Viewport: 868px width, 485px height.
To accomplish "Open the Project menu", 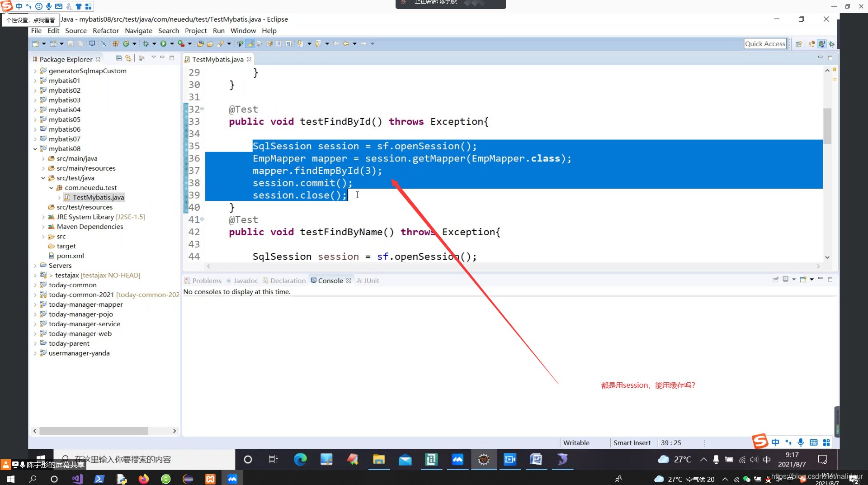I will click(x=196, y=31).
